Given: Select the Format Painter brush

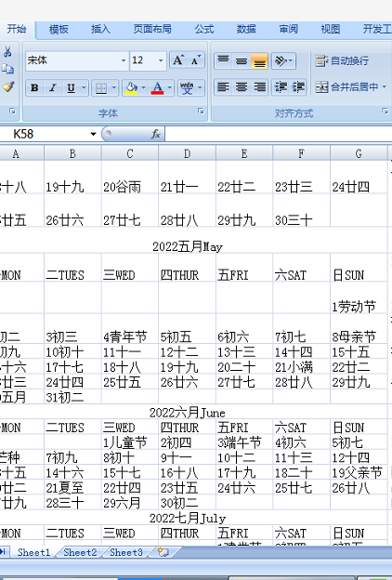Looking at the screenshot, I should tap(7, 86).
